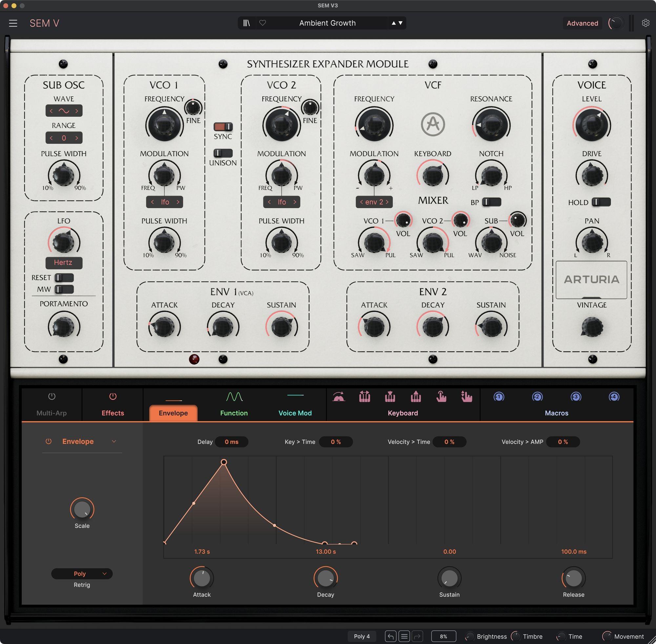Open Macro 1 settings via its numbered icon
This screenshot has height=644, width=656.
click(499, 397)
